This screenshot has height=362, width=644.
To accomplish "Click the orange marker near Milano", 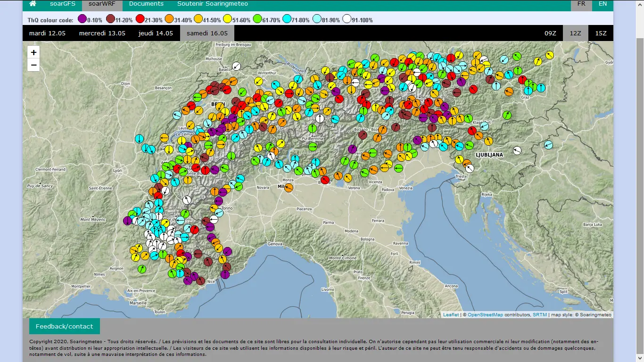I will coord(289,188).
